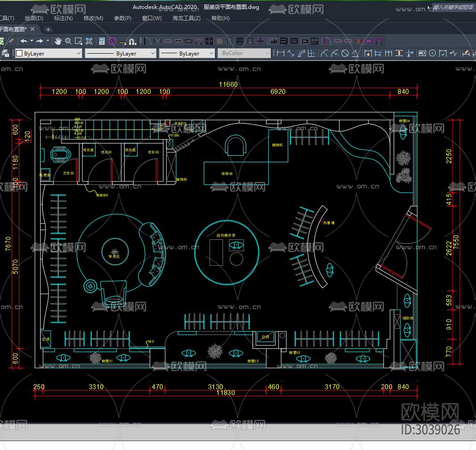The height and width of the screenshot is (450, 476).
Task: Open the undo history dropdown arrow
Action: point(32,41)
